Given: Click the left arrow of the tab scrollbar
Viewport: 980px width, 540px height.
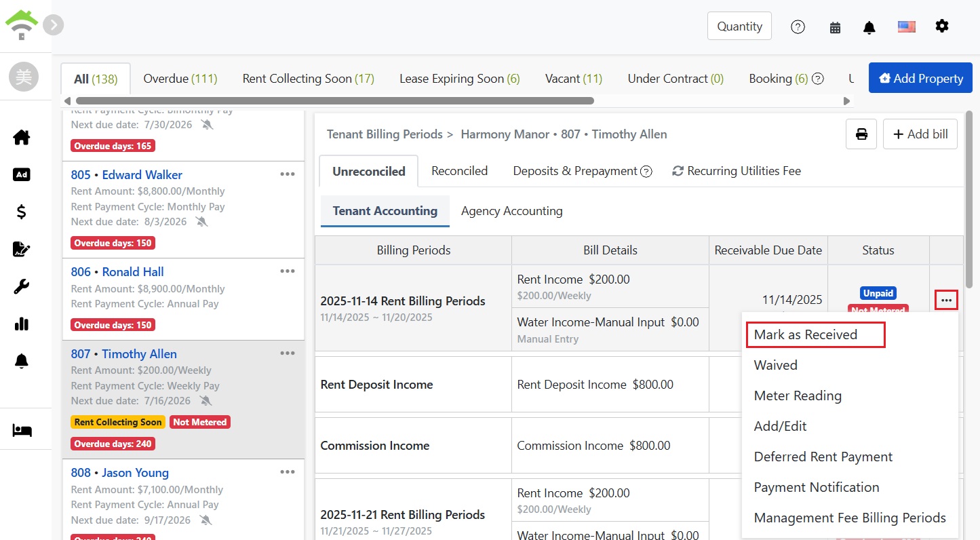Looking at the screenshot, I should tap(66, 101).
